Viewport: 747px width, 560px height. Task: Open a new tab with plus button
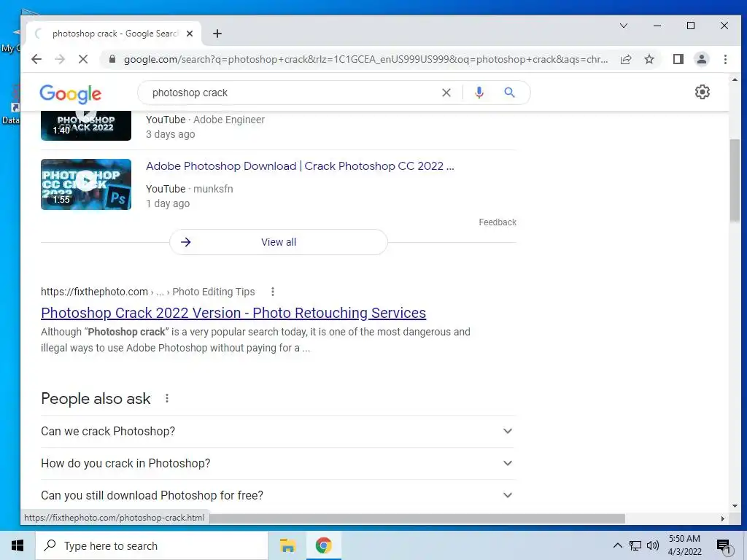[217, 34]
